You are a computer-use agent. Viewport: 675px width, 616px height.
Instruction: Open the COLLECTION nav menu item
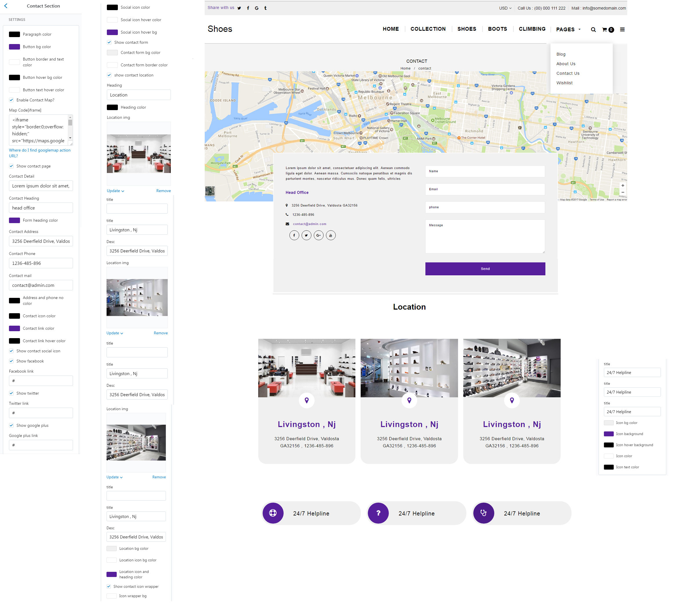pyautogui.click(x=428, y=29)
